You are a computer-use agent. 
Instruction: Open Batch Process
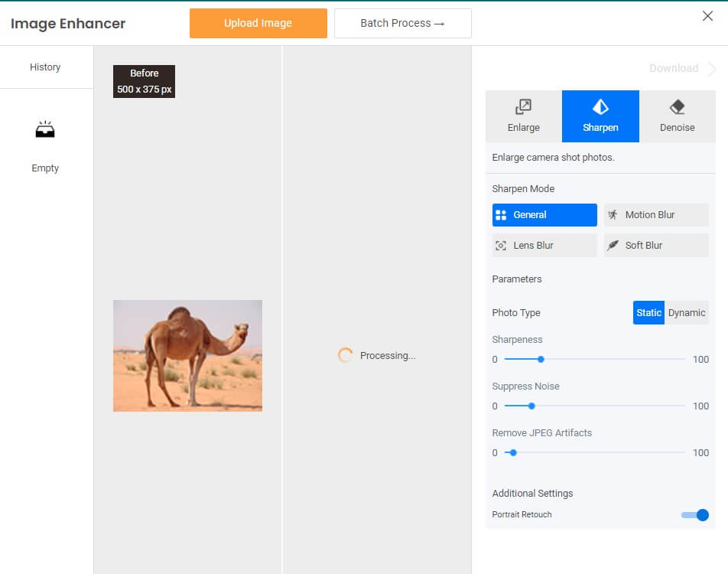tap(402, 23)
